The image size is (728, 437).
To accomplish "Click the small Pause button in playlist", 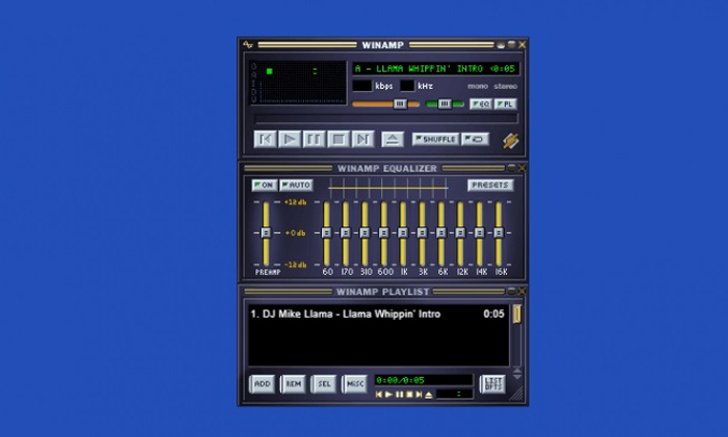I will [399, 394].
